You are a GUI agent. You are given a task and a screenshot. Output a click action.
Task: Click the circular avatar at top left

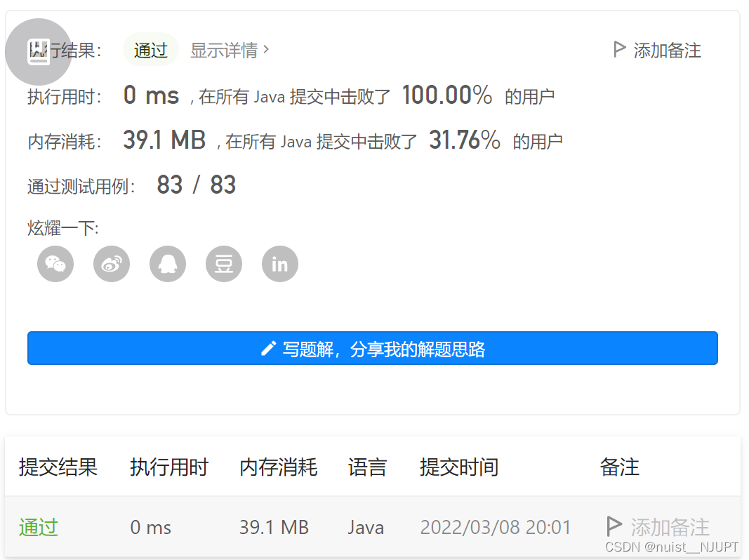(x=39, y=51)
